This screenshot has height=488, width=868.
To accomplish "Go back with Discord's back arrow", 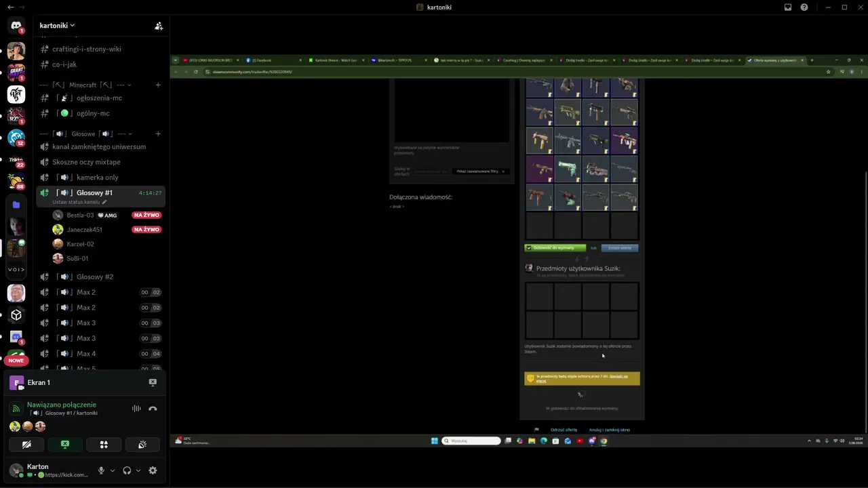I will click(10, 7).
